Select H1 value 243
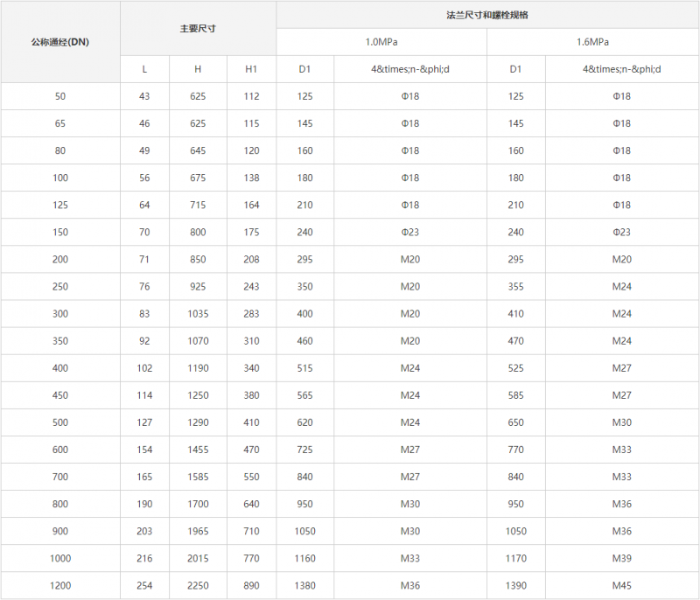This screenshot has width=700, height=600. pos(251,287)
